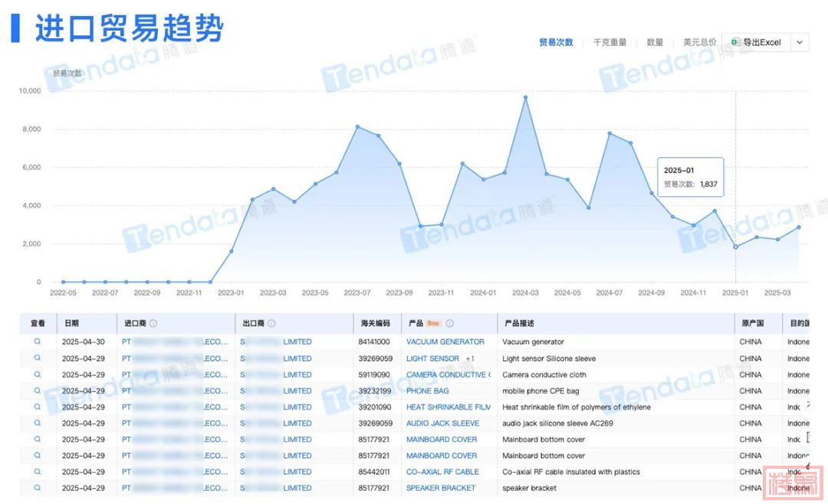This screenshot has width=828, height=504.
Task: Open AUDIO JACK SLEEVE product link
Action: click(x=442, y=424)
